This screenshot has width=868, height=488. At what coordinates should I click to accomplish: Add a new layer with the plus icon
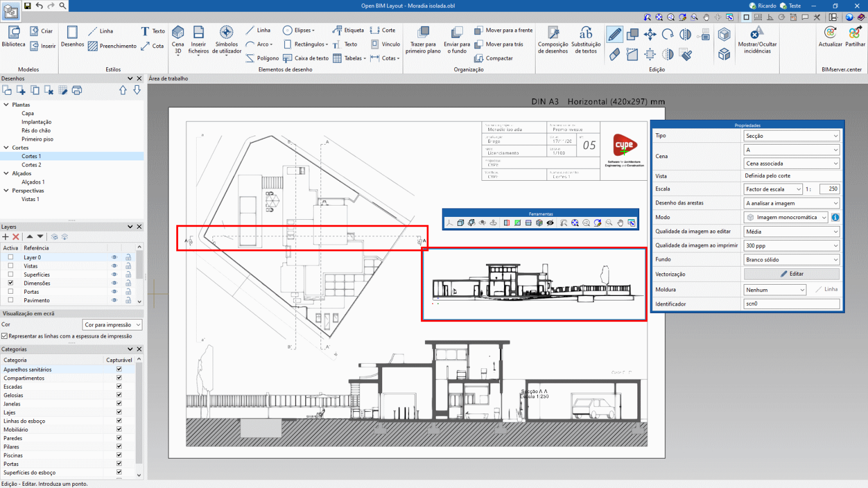tap(5, 237)
